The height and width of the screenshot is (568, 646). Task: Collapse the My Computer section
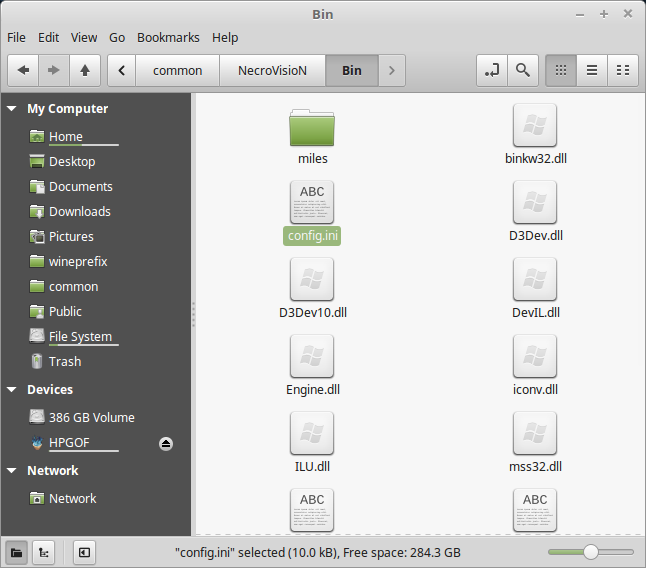click(12, 109)
